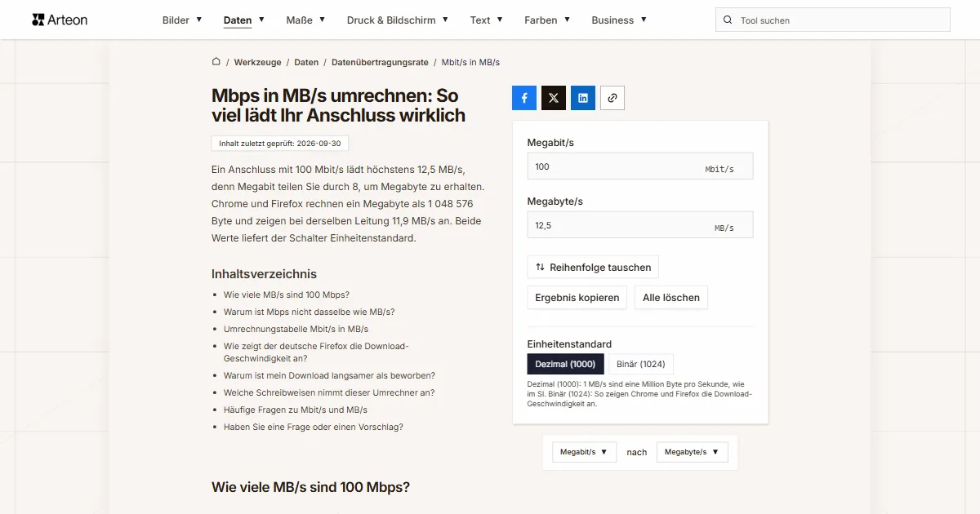Click the main heading 'Mbps in MB/s umrechnen'

coord(338,105)
